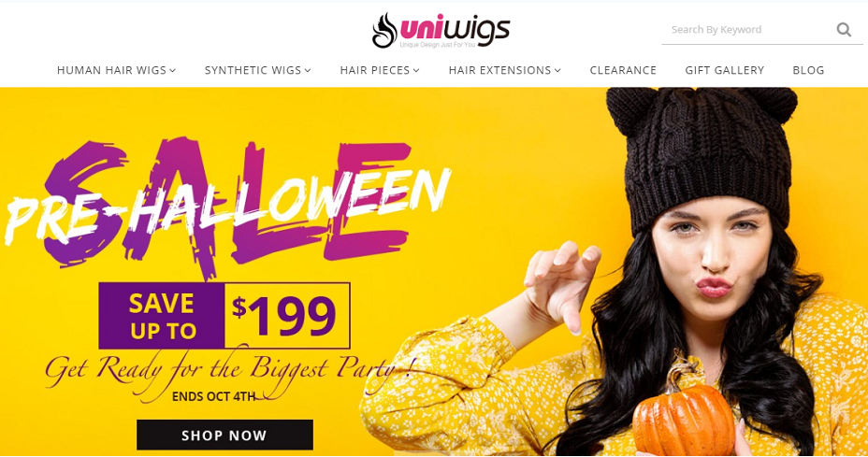Screen dimensions: 868x457
Task: Expand the Synthetic Wigs chevron
Action: click(308, 70)
